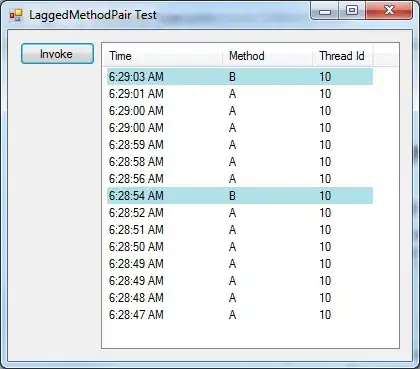Sort list by Thread Id column header
The width and height of the screenshot is (420, 369).
pyautogui.click(x=342, y=56)
